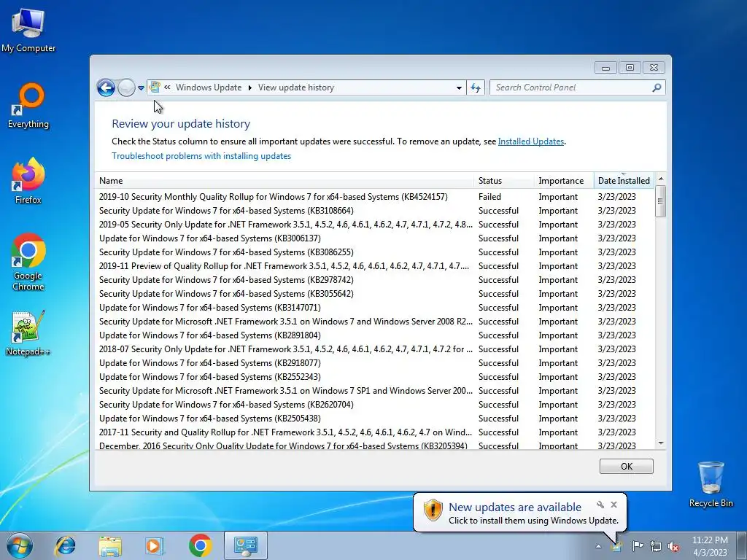Viewport: 747px width, 560px height.
Task: Open recent pages dropdown arrow beside Forward
Action: click(141, 88)
